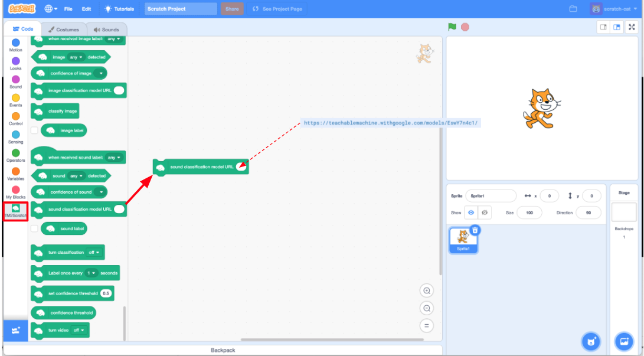
Task: Click the Scratch Project title field
Action: click(181, 9)
